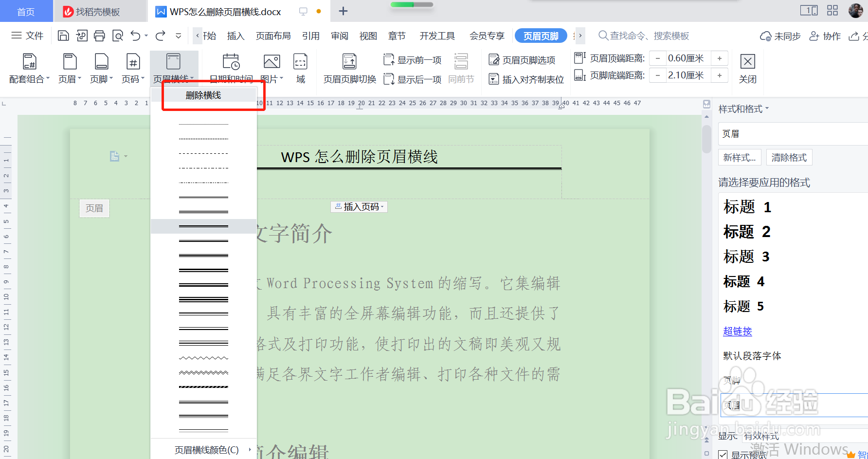Click the left ribbon tab arrow
This screenshot has width=868, height=459.
[197, 36]
